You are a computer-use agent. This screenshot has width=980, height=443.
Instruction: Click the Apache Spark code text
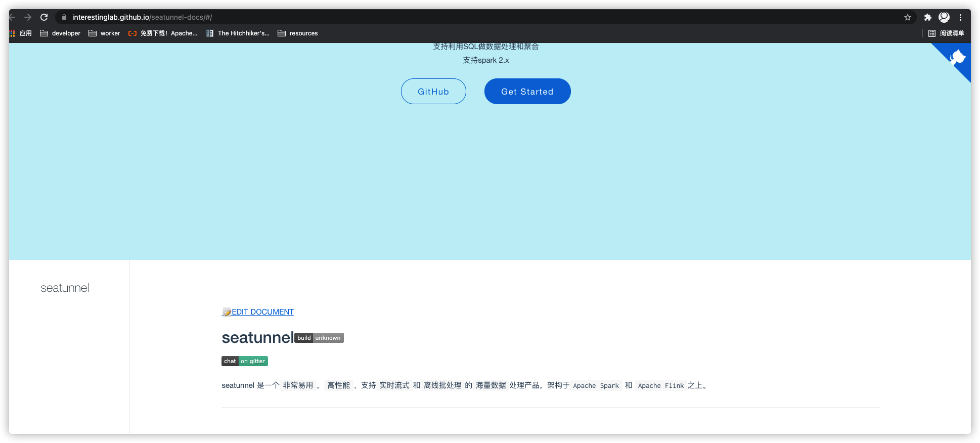point(596,385)
